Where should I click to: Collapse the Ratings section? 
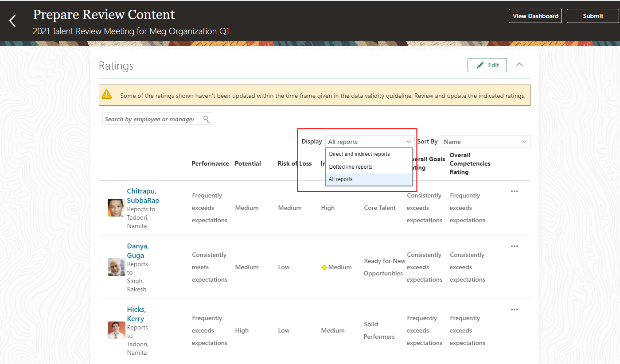520,65
